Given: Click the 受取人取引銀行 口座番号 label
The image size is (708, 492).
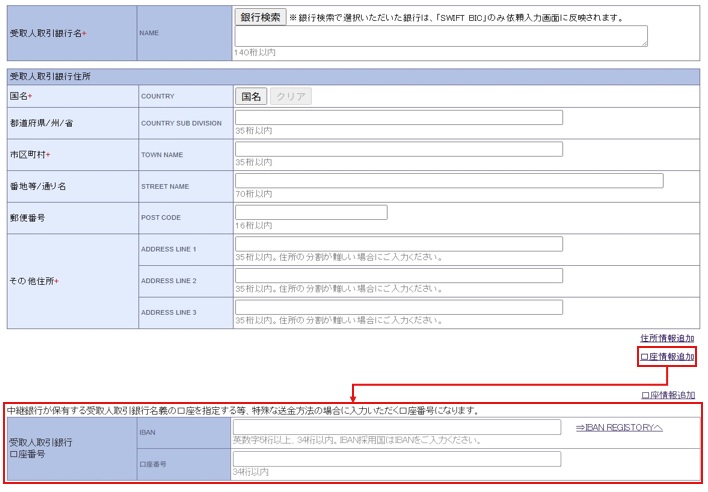Looking at the screenshot, I should (41, 448).
